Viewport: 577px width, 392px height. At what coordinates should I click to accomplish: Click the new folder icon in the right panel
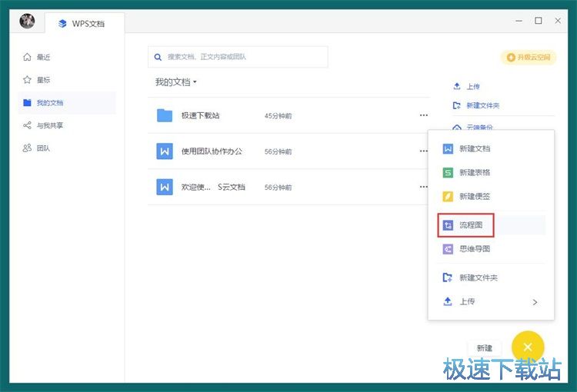[457, 105]
